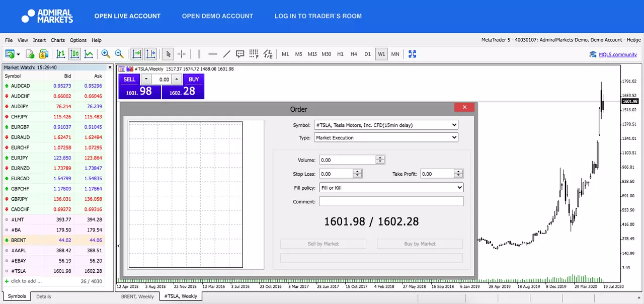Zoom out on the chart
Viewport: 644px width, 304px height.
(119, 54)
